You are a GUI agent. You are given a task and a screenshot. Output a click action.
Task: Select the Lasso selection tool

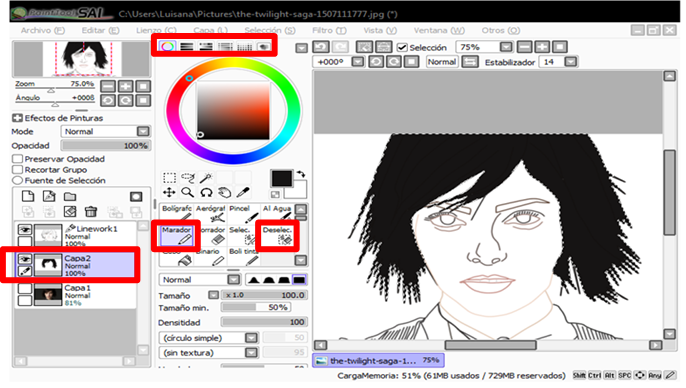[x=188, y=178]
